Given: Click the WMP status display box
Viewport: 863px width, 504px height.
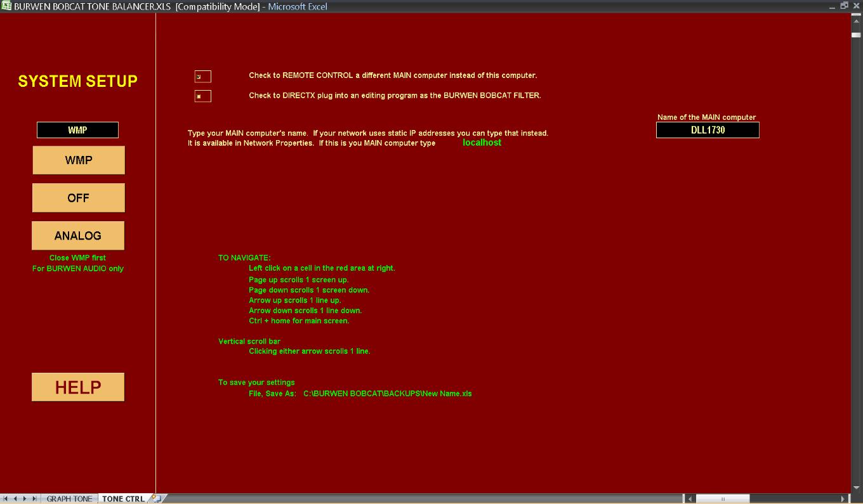Looking at the screenshot, I should point(77,130).
